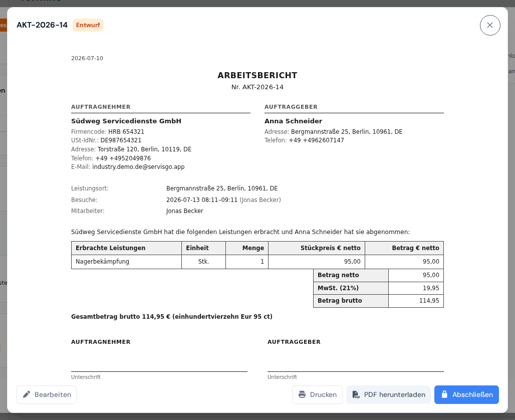Screen dimensions: 515x420
Task: Click the lock icon in Abschließen
Action: [x=444, y=394]
